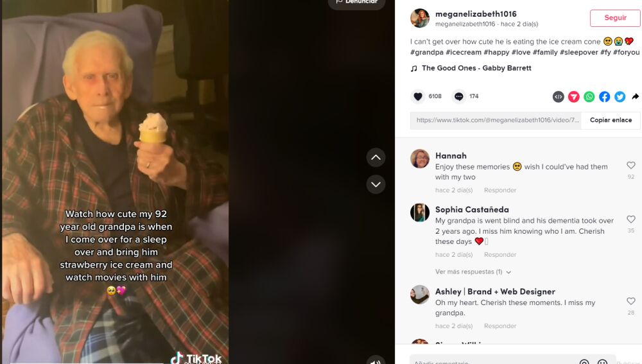
Task: Click the embed code icon
Action: (558, 97)
